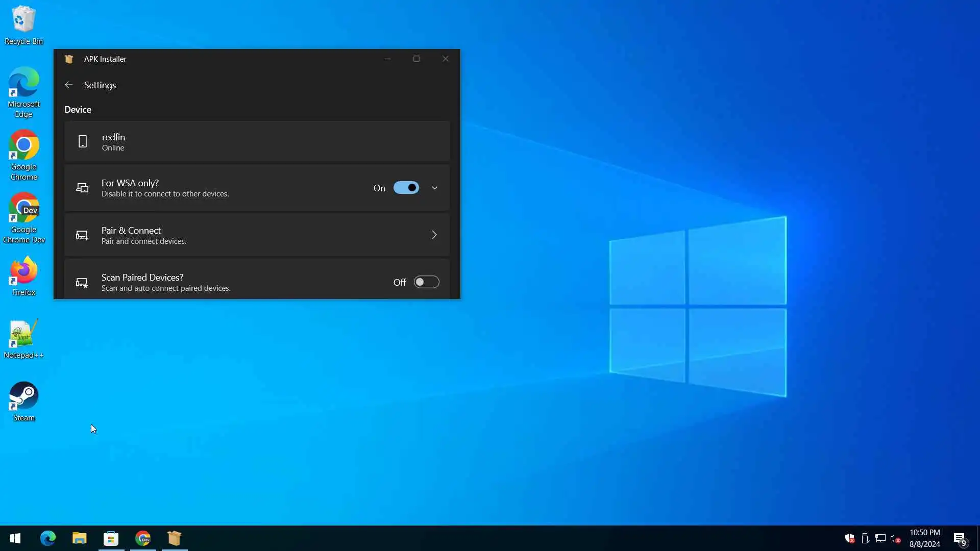
Task: Open the Pair & Connect page chevron
Action: coord(434,235)
